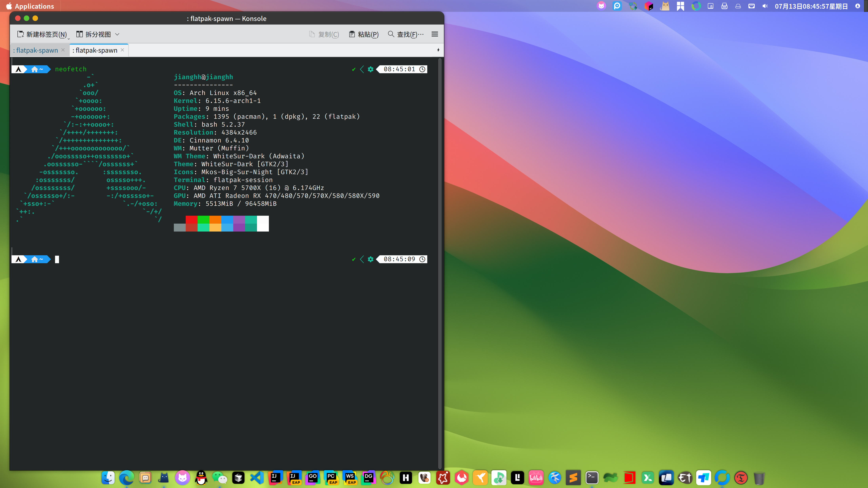The width and height of the screenshot is (868, 488).
Task: Open DataGrip (DG) in the dock
Action: pyautogui.click(x=369, y=478)
